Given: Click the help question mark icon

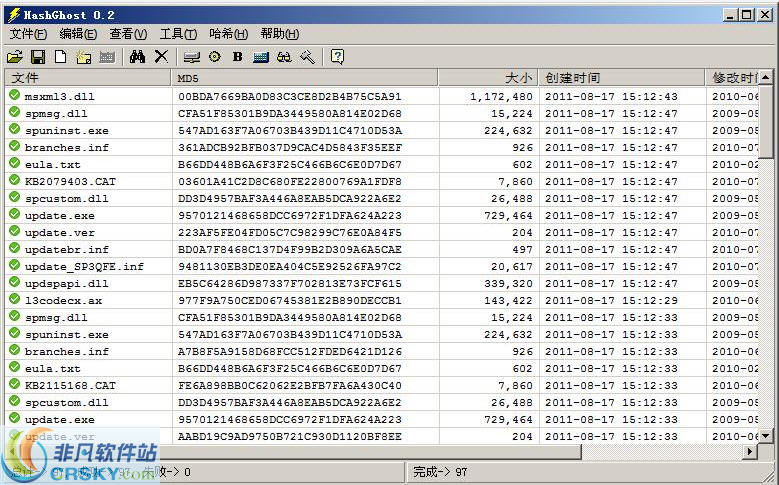Looking at the screenshot, I should click(x=337, y=57).
